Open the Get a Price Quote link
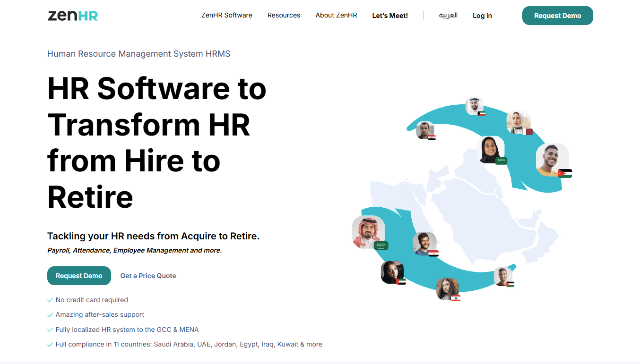This screenshot has height=364, width=640. click(148, 276)
